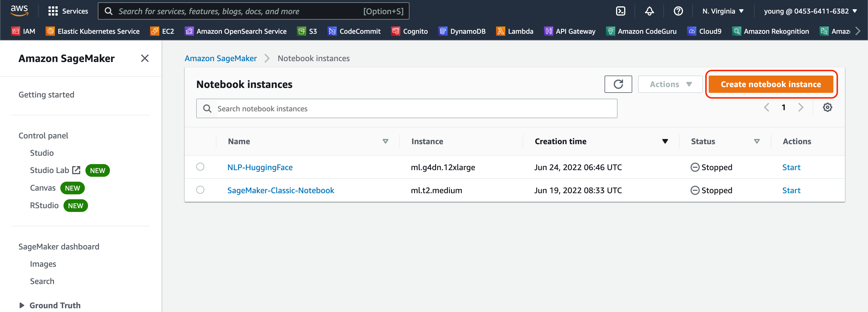Viewport: 868px width, 312px height.
Task: Open the help question mark icon
Action: click(678, 11)
